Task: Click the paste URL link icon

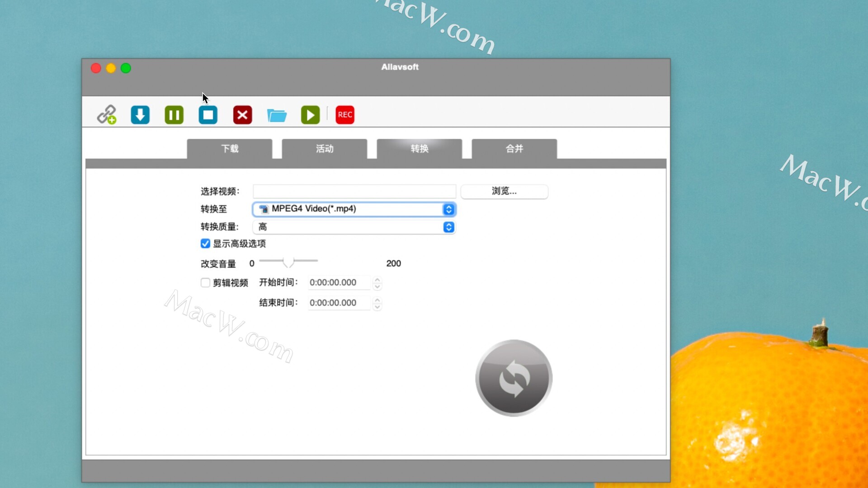Action: point(107,115)
